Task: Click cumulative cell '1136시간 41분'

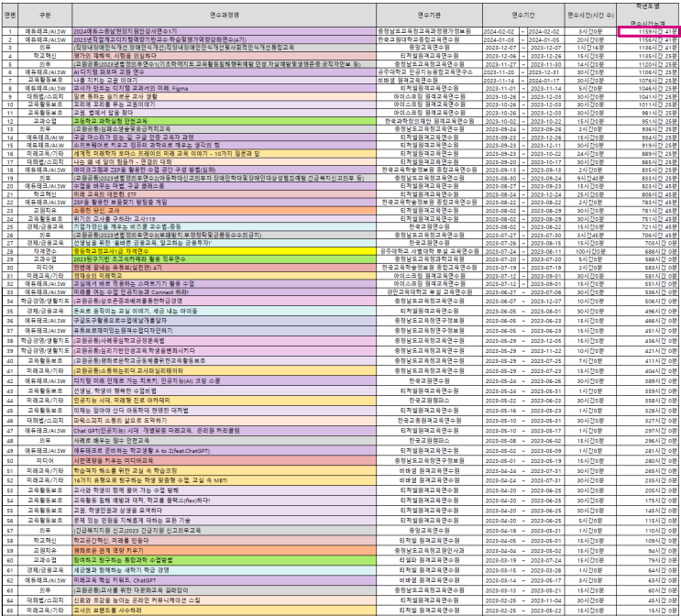Action: coord(648,48)
